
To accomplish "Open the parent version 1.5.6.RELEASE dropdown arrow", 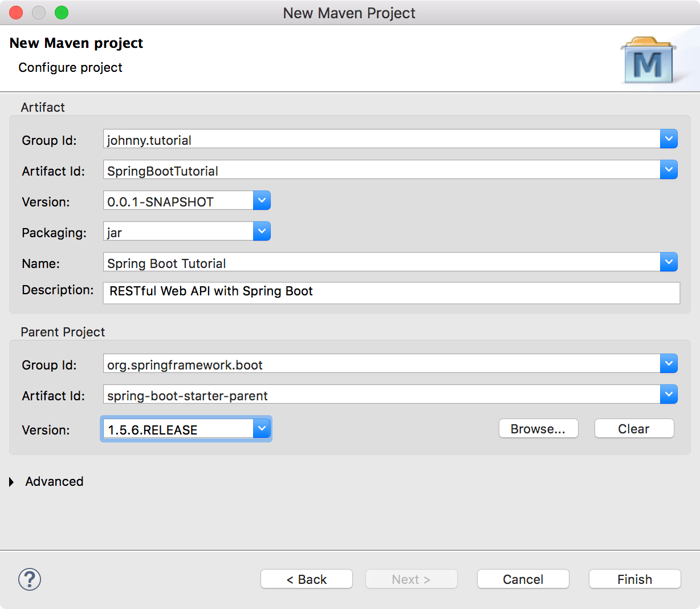I will click(262, 428).
